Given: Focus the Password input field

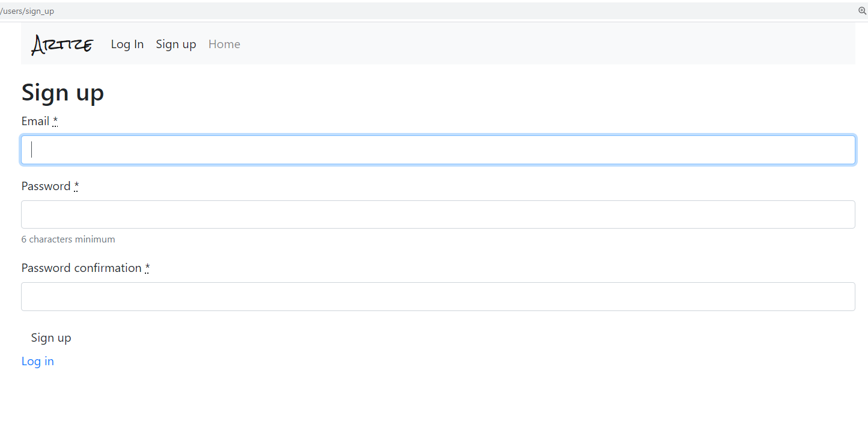Looking at the screenshot, I should tap(438, 214).
